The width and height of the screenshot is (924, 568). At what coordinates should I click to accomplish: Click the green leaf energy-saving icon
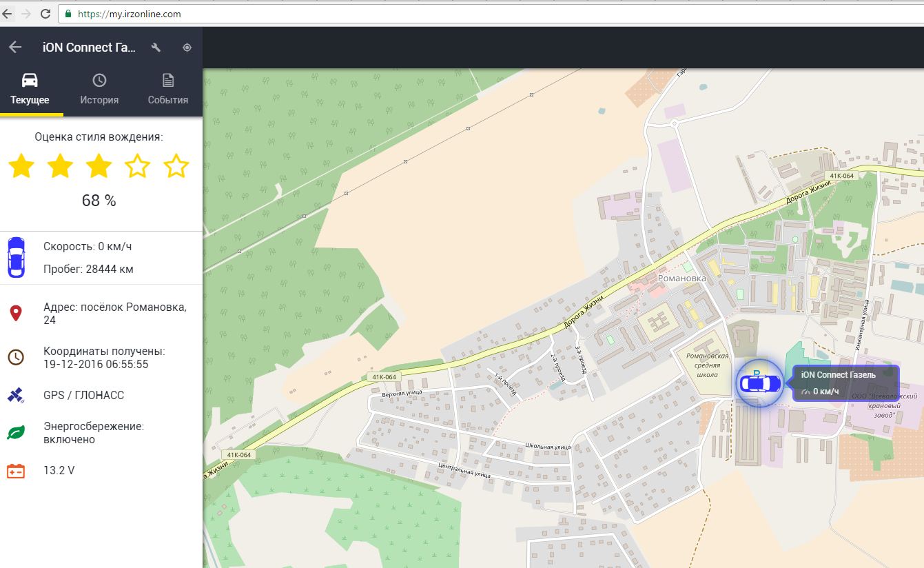[x=15, y=433]
